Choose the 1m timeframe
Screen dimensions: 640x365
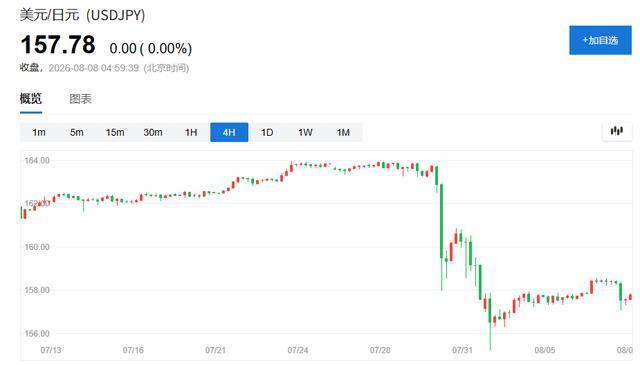point(39,132)
